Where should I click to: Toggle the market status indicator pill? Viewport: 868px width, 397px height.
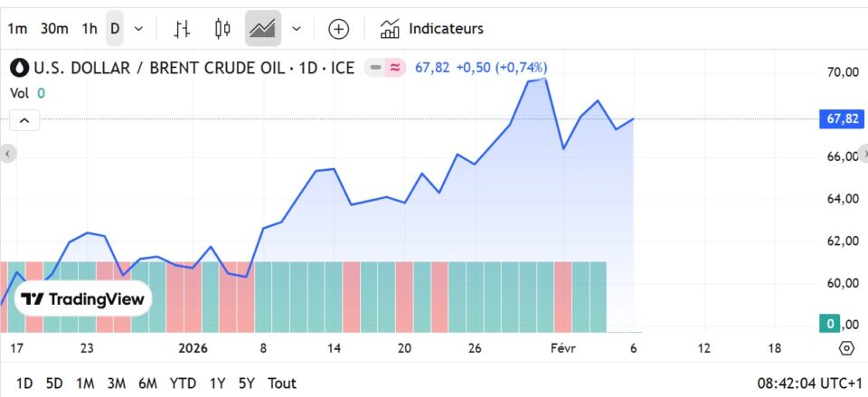(x=385, y=68)
